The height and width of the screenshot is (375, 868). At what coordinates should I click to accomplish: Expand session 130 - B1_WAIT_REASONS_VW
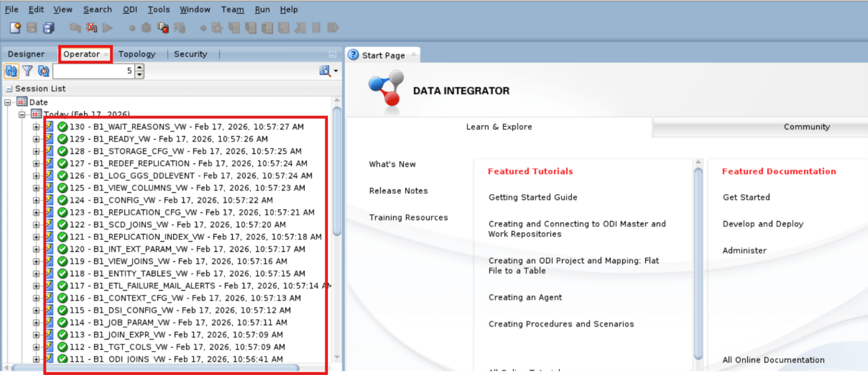[x=36, y=127]
